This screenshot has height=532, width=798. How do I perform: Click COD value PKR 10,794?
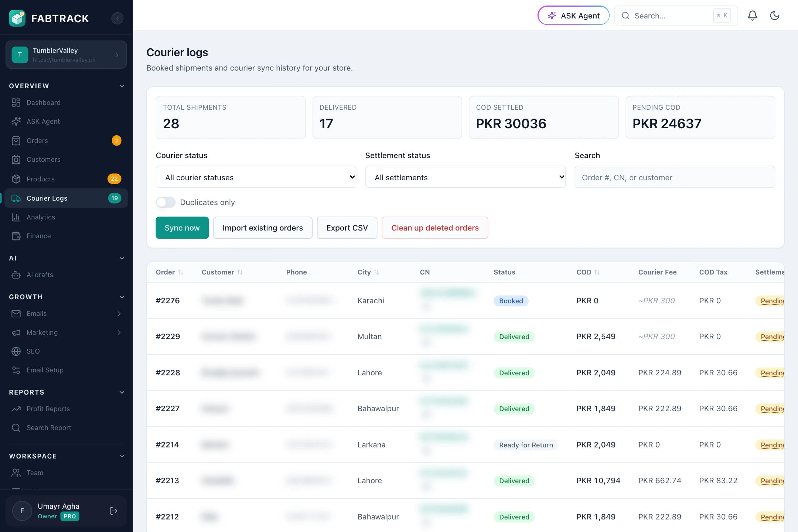598,481
